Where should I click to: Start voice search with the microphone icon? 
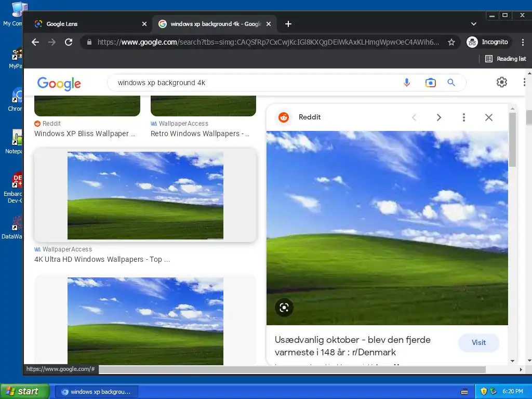406,83
